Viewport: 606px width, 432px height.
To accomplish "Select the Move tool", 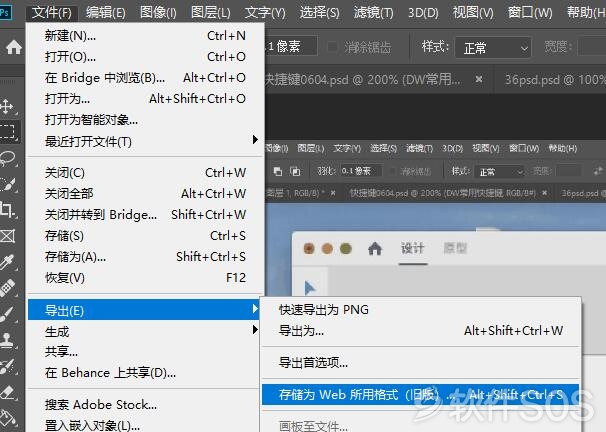I will [x=7, y=105].
